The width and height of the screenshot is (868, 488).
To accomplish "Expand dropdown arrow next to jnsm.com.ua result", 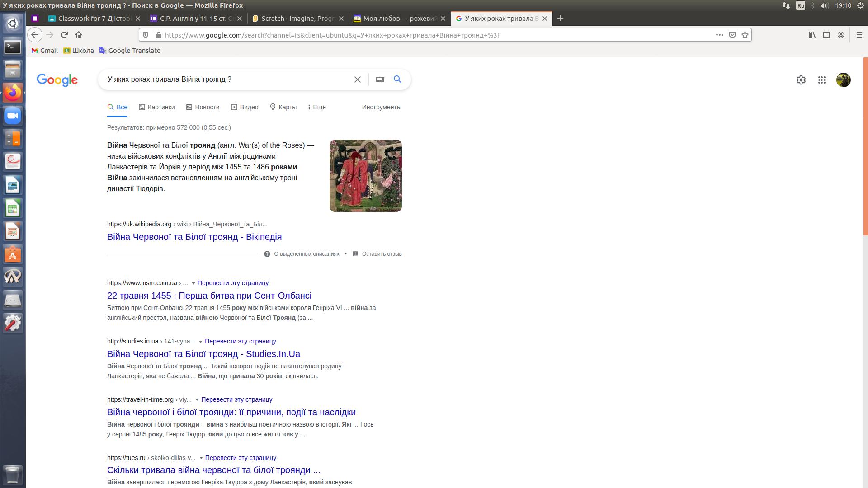I will [193, 283].
